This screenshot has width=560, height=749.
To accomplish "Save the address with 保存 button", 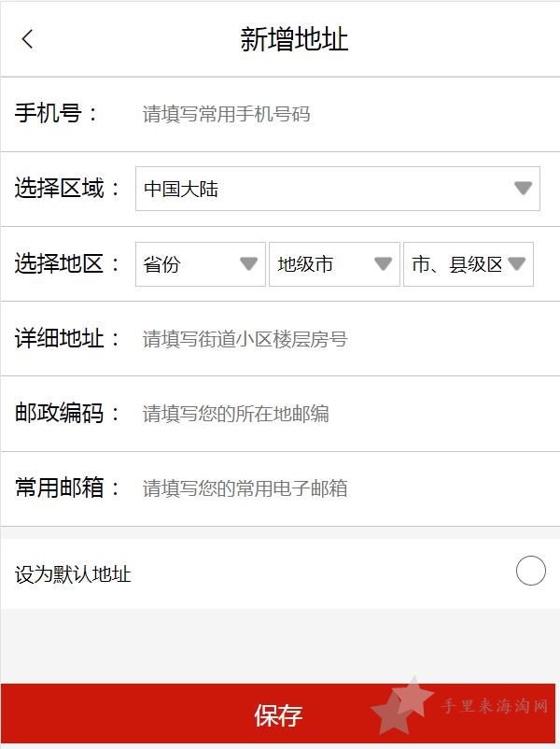I will click(x=278, y=714).
